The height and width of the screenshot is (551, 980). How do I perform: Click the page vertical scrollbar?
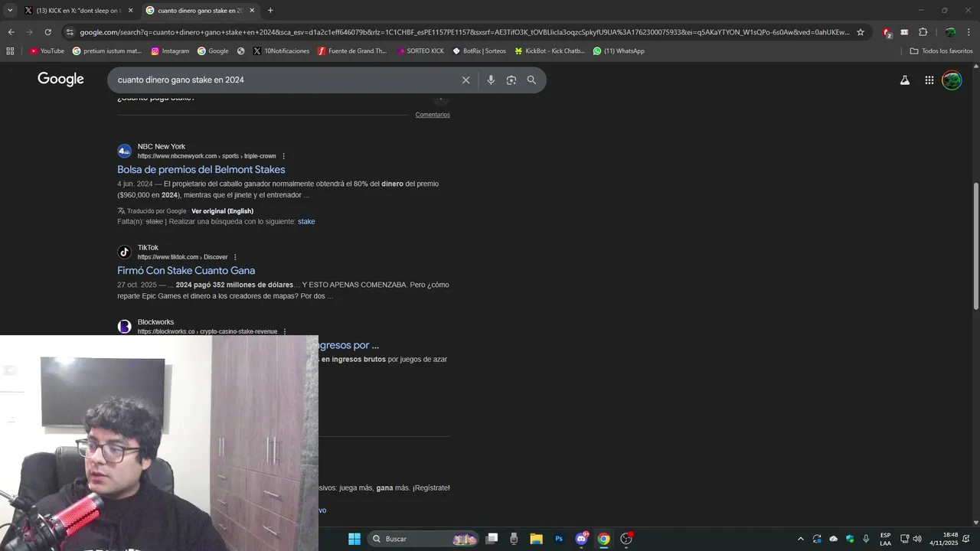[x=975, y=245]
